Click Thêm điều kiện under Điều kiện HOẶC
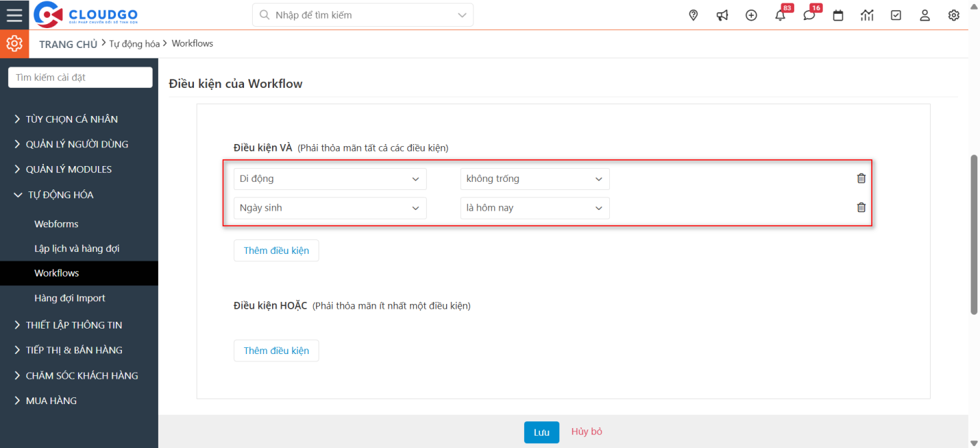The image size is (980, 448). pyautogui.click(x=276, y=350)
